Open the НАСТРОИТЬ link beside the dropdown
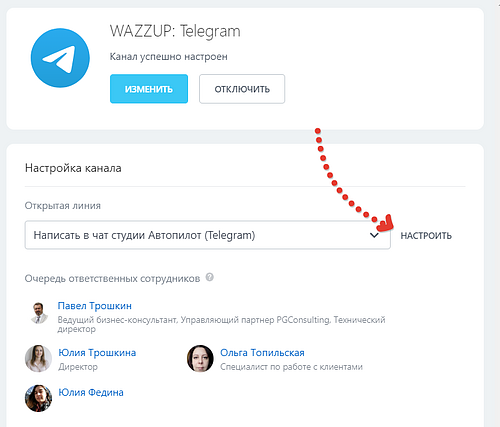 (426, 236)
